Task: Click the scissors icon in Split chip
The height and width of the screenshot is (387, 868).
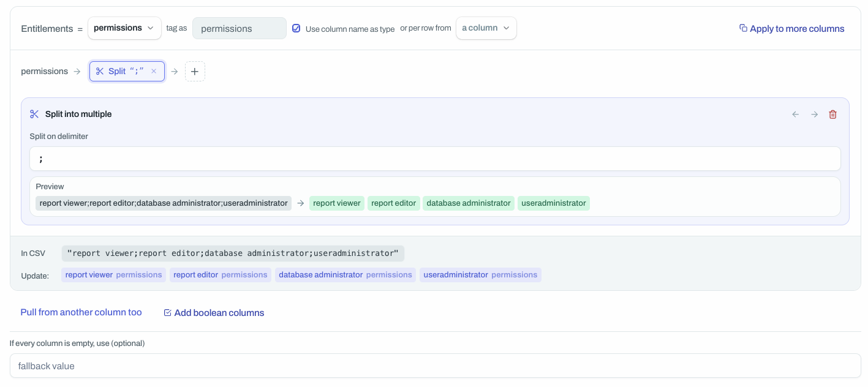Action: (100, 71)
